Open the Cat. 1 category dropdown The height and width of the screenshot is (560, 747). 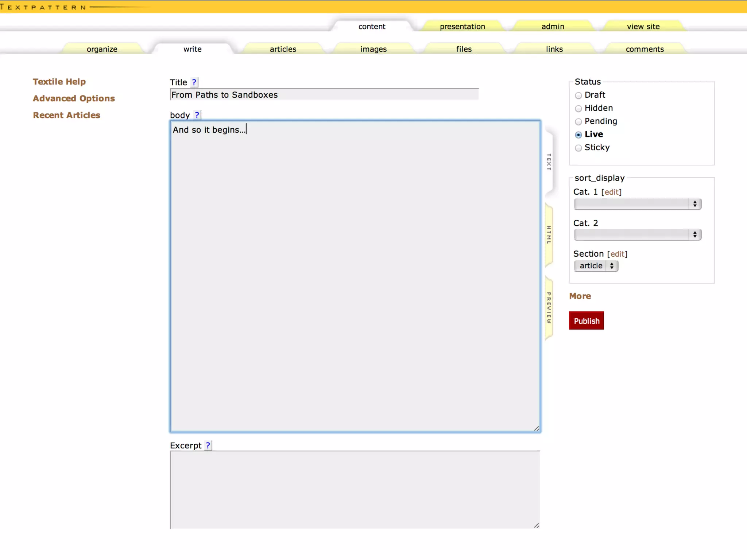pos(637,204)
